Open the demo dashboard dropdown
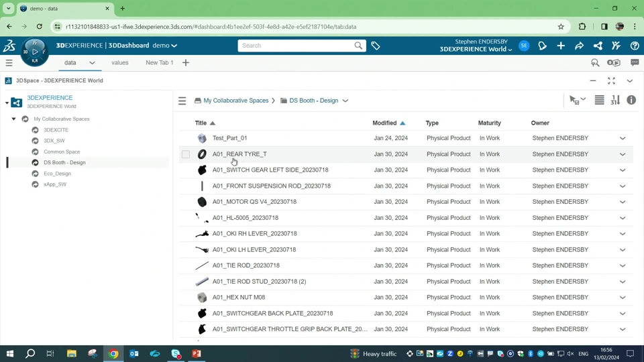Screen dimensions: 644x362 pos(174,46)
